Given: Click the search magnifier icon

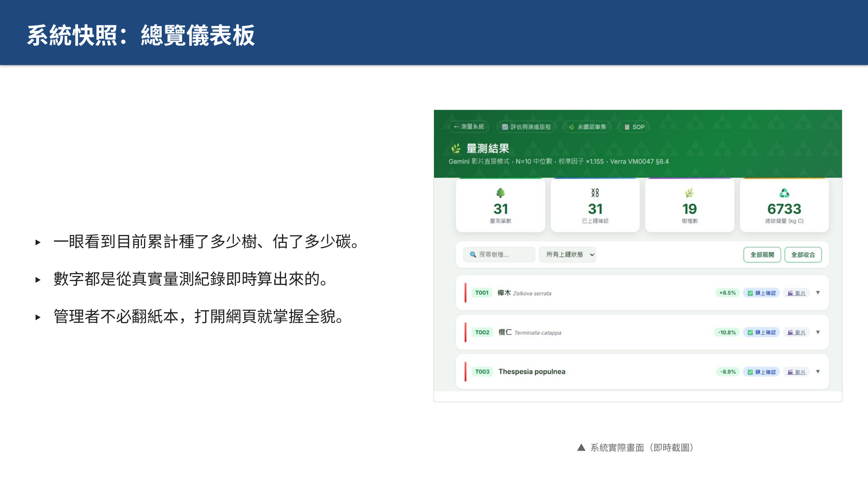Looking at the screenshot, I should (473, 255).
